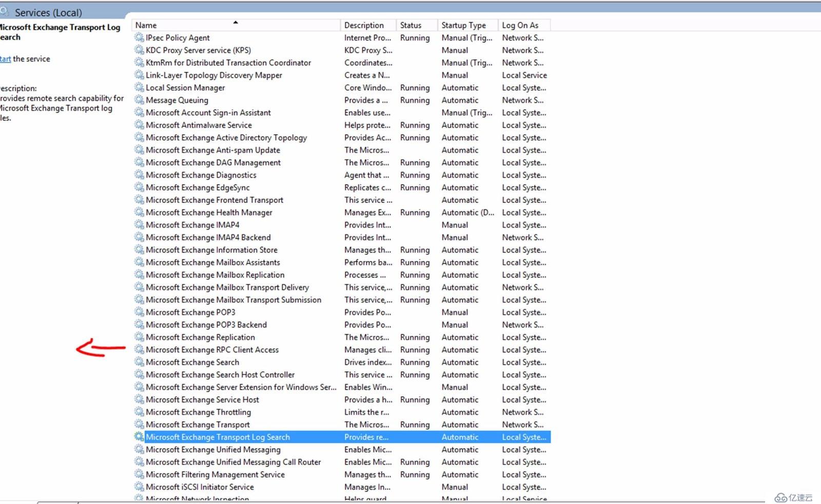Viewport: 821px width, 504px height.
Task: Click the icon for Microsoft Exchange Active Directory Topology
Action: pyautogui.click(x=139, y=137)
